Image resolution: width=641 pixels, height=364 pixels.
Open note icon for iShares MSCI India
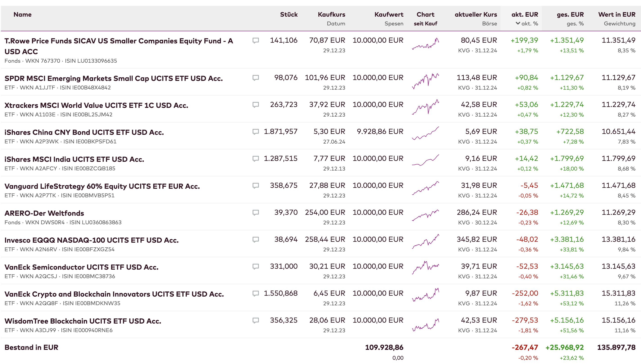[256, 159]
